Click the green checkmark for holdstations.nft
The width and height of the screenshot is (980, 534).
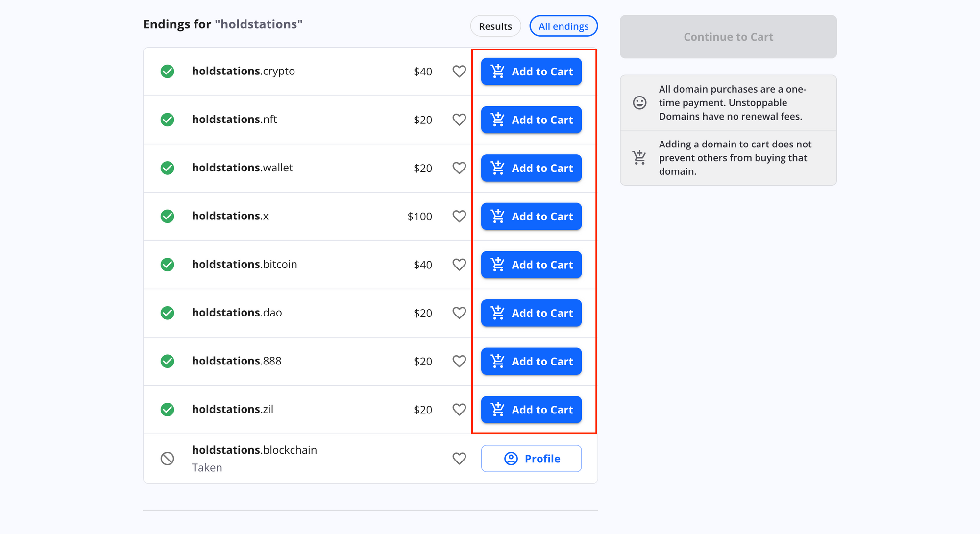tap(168, 120)
